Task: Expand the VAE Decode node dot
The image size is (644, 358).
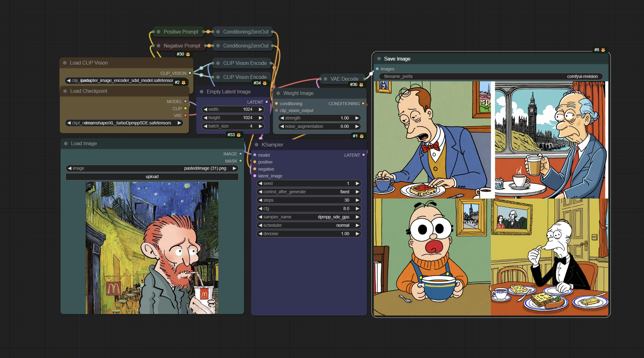Action: (326, 79)
